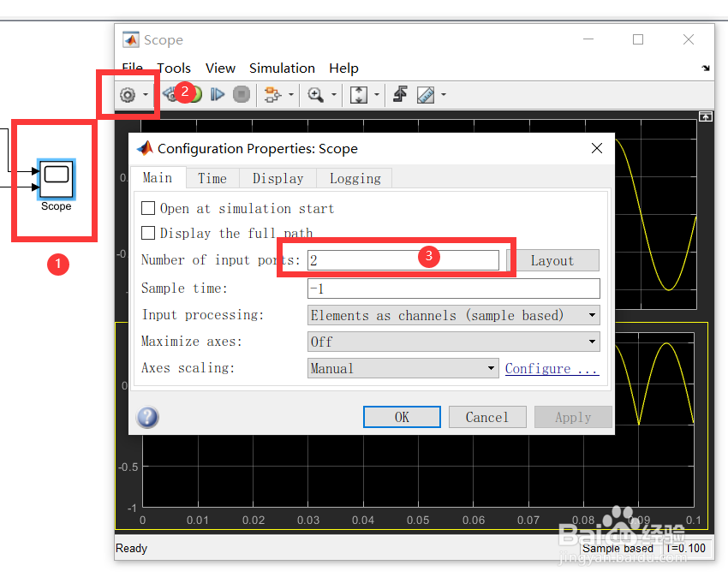Switch to the Logging tab
Screen dimensions: 728x583
(x=355, y=178)
